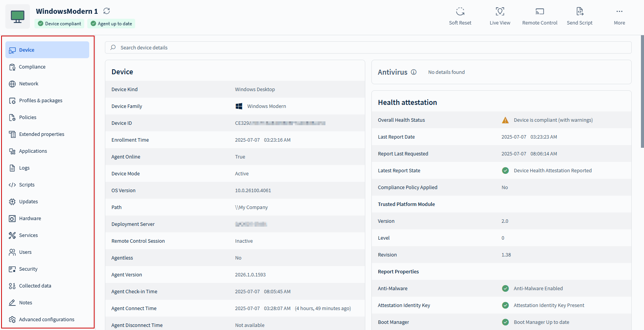The image size is (644, 330).
Task: Click the Send Script icon
Action: coord(579,11)
